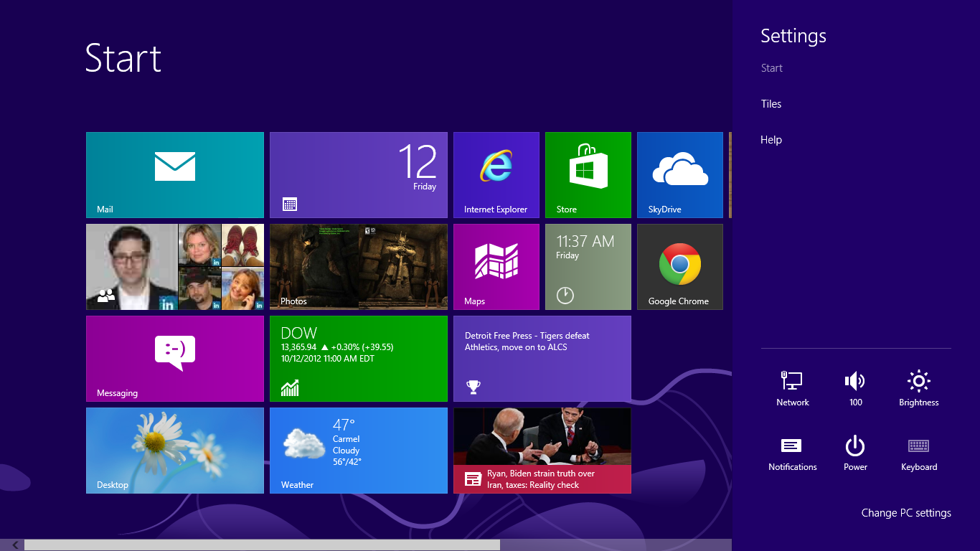Open the Photos tile
Image resolution: width=980 pixels, height=551 pixels.
click(359, 267)
